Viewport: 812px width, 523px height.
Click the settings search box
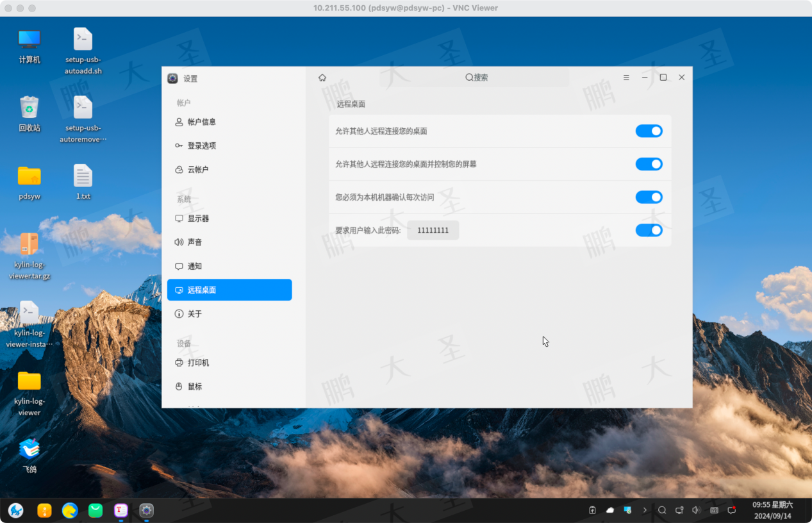tap(474, 78)
